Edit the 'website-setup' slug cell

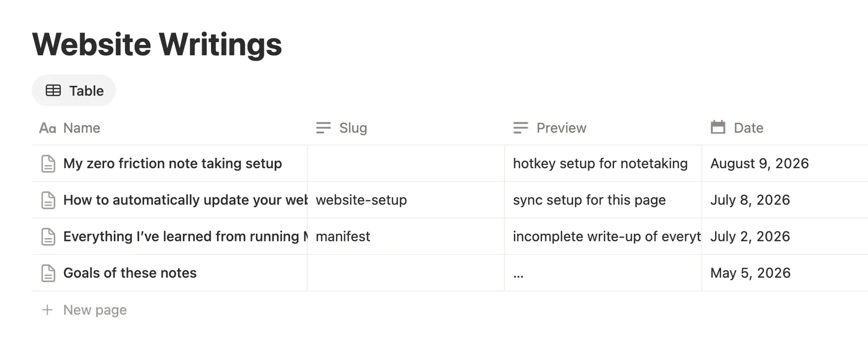click(x=406, y=200)
